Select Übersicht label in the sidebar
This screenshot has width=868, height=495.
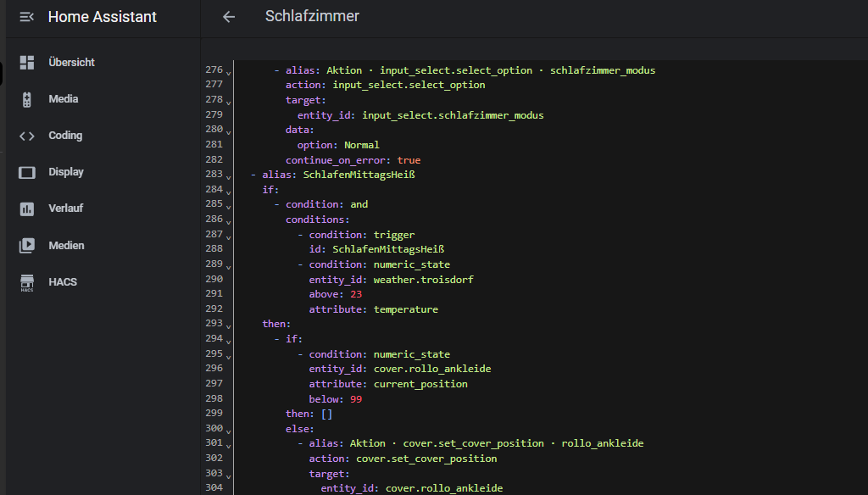71,63
